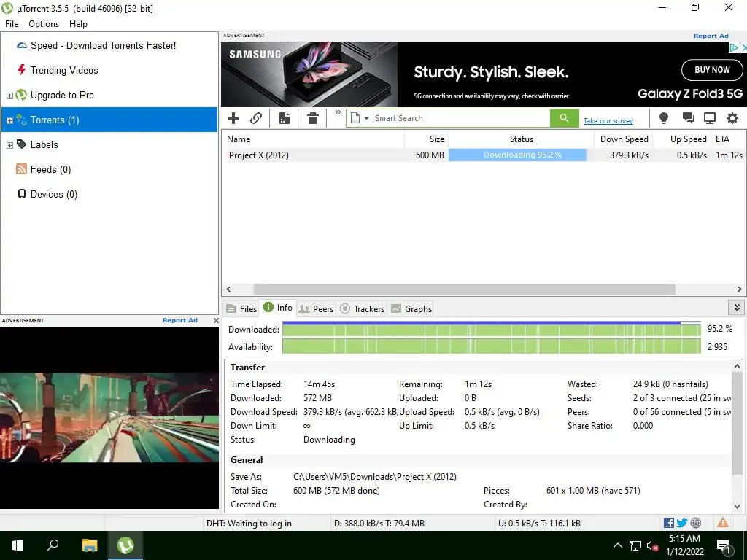Viewport: 747px width, 560px height.
Task: Click the Downloading 95.2 % progress bar
Action: [517, 155]
